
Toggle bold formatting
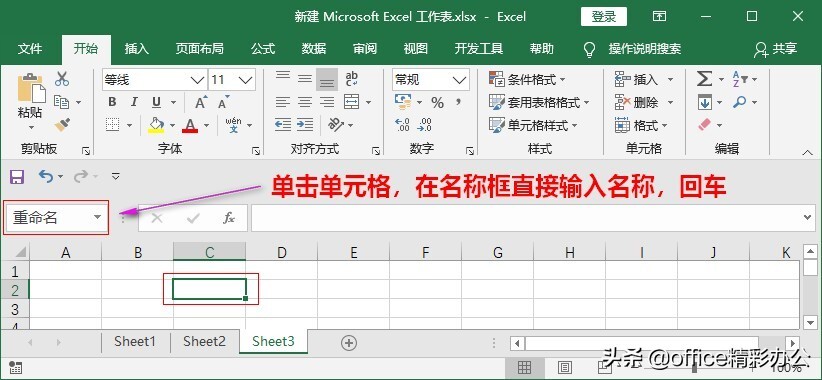point(112,102)
